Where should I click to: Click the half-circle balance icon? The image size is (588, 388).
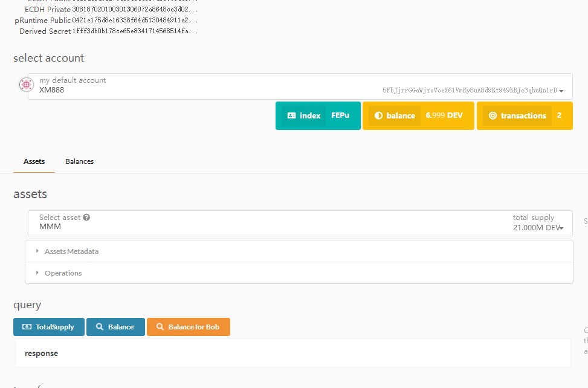point(379,115)
